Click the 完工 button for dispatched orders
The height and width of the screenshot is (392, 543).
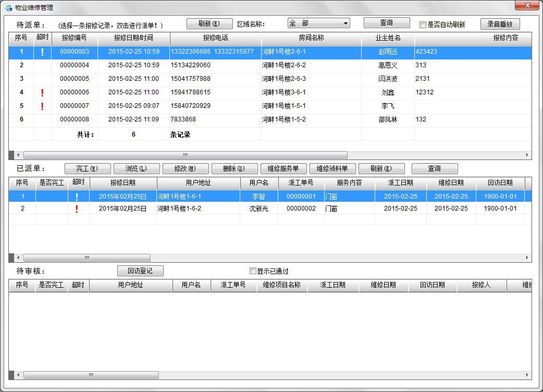coord(88,169)
